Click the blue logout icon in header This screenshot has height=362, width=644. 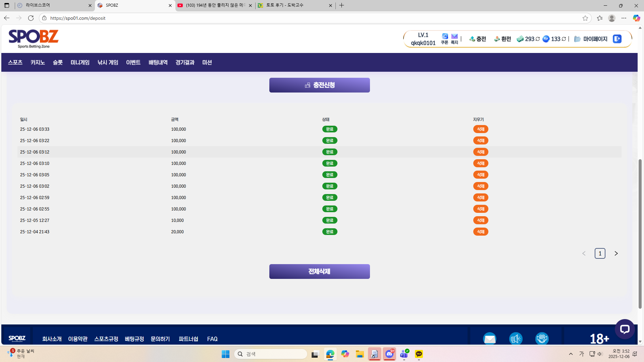pyautogui.click(x=617, y=39)
